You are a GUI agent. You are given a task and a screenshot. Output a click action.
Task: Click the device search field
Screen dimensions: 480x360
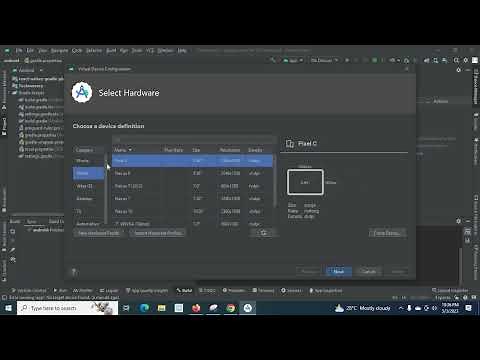194,140
